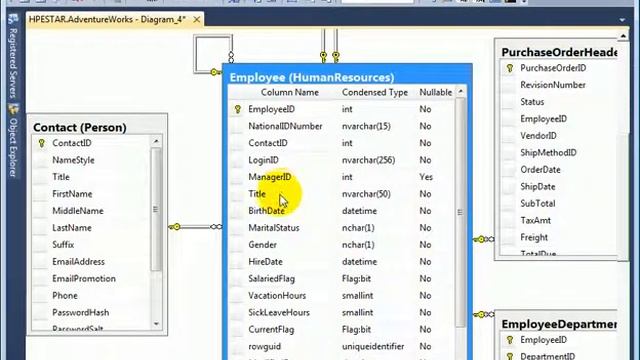The height and width of the screenshot is (360, 640).
Task: Select LastName column in Contact table
Action: point(71,228)
